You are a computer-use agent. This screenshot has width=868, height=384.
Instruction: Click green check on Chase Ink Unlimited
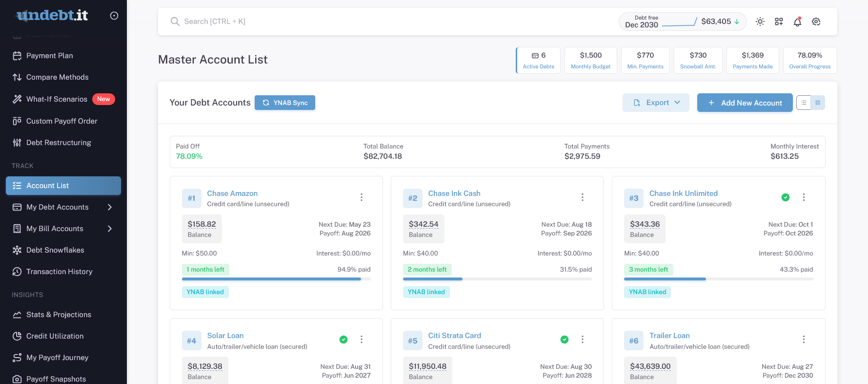pos(786,197)
